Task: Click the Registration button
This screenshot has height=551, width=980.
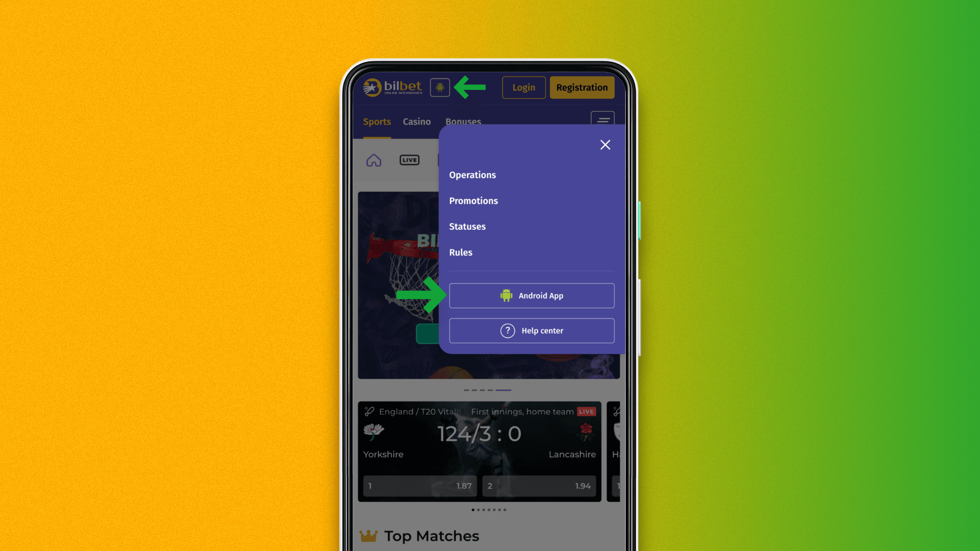Action: click(x=581, y=87)
